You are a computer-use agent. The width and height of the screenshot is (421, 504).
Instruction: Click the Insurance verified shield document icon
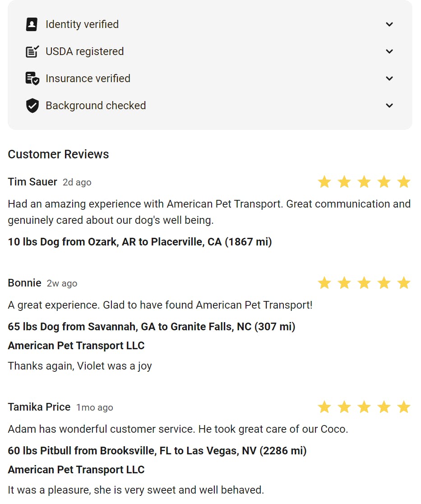coord(32,79)
